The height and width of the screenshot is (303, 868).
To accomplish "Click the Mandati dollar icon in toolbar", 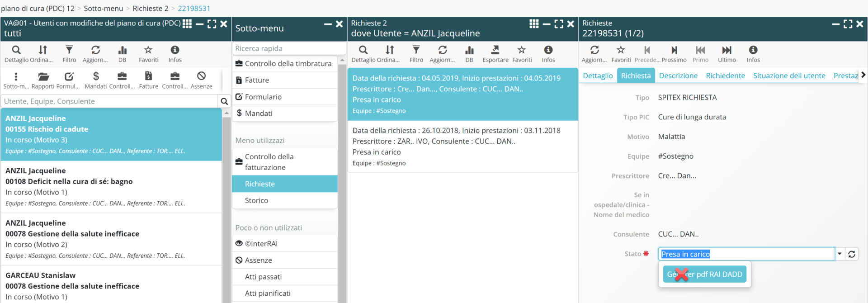I will click(96, 76).
